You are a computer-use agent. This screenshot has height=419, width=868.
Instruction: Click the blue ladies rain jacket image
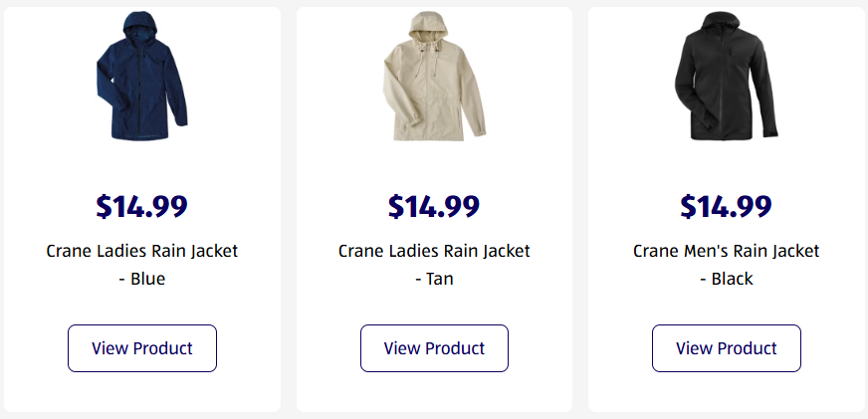pyautogui.click(x=141, y=80)
